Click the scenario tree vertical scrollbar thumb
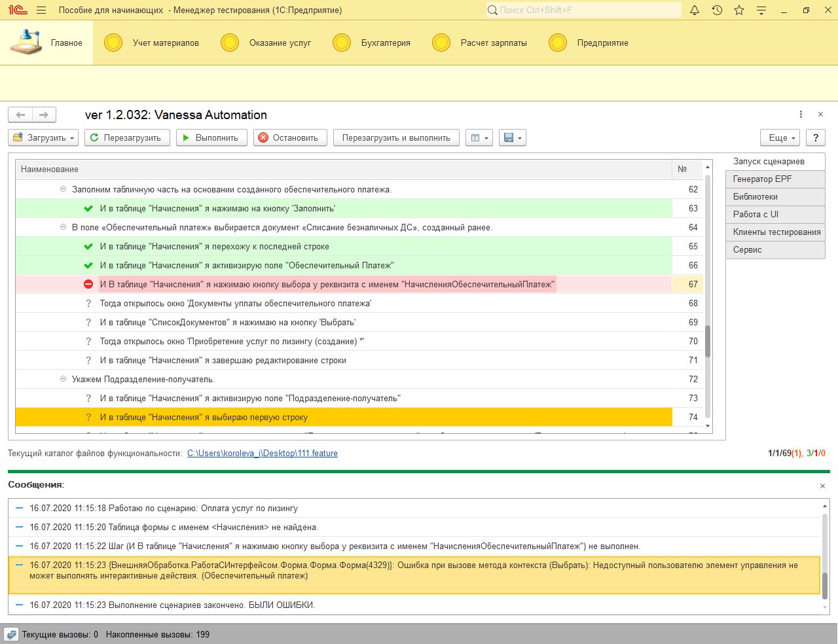This screenshot has height=644, width=838. tap(708, 340)
